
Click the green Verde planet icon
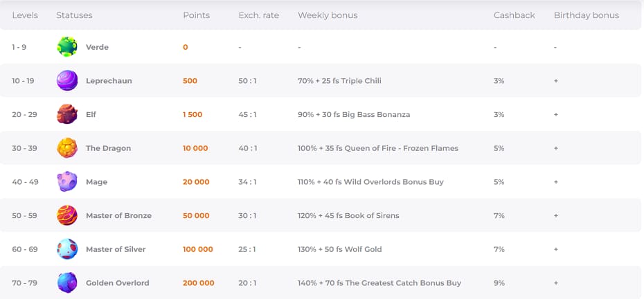[67, 47]
